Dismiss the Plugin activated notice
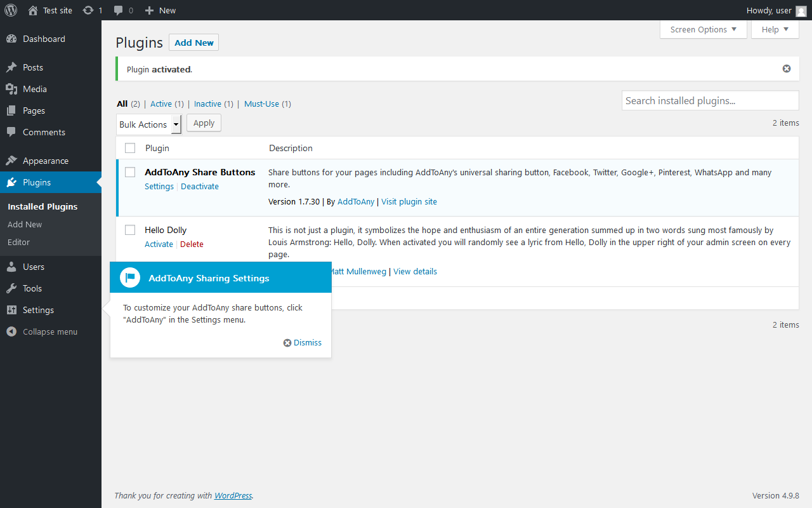812x508 pixels. [787, 69]
